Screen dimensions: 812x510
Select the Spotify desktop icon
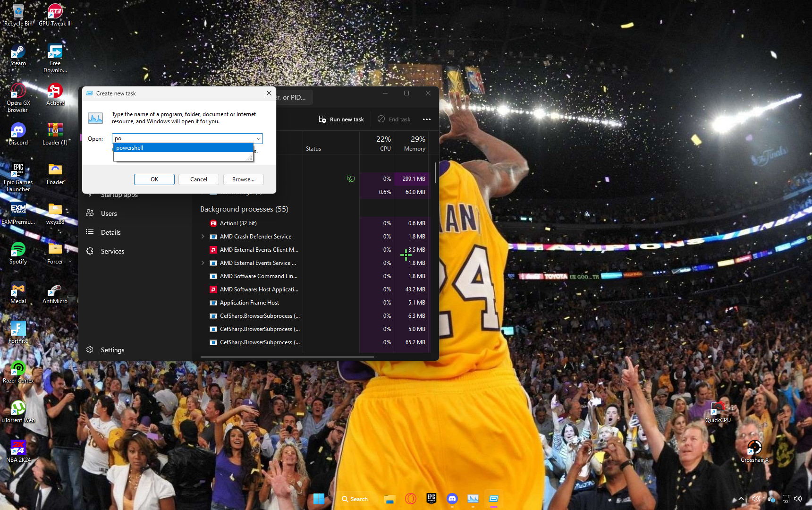click(x=18, y=253)
